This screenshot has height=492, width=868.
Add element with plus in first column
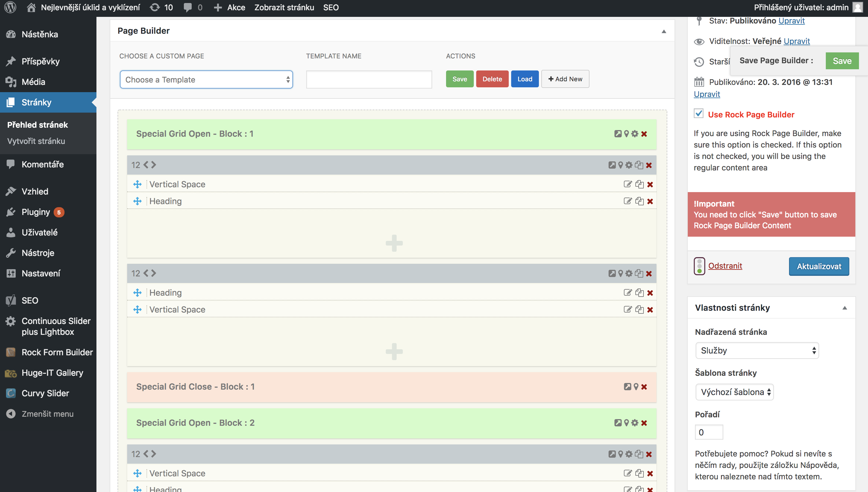(394, 243)
